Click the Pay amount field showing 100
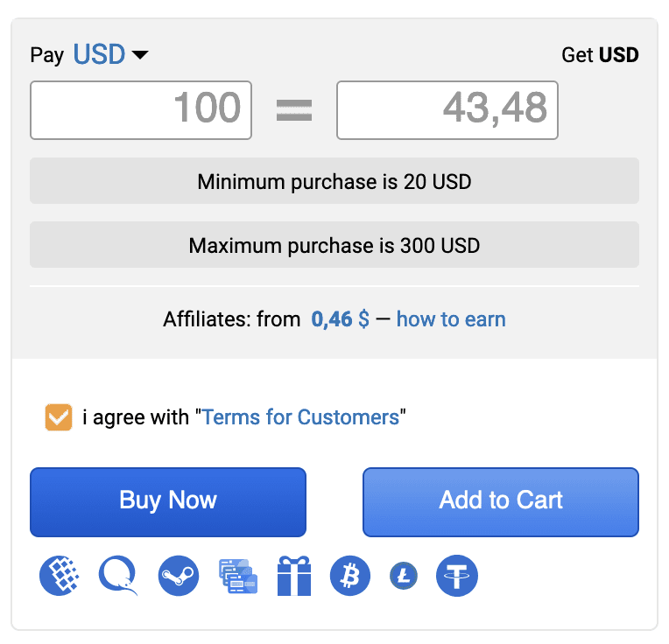Screen dimensions: 669x644 pyautogui.click(x=141, y=110)
